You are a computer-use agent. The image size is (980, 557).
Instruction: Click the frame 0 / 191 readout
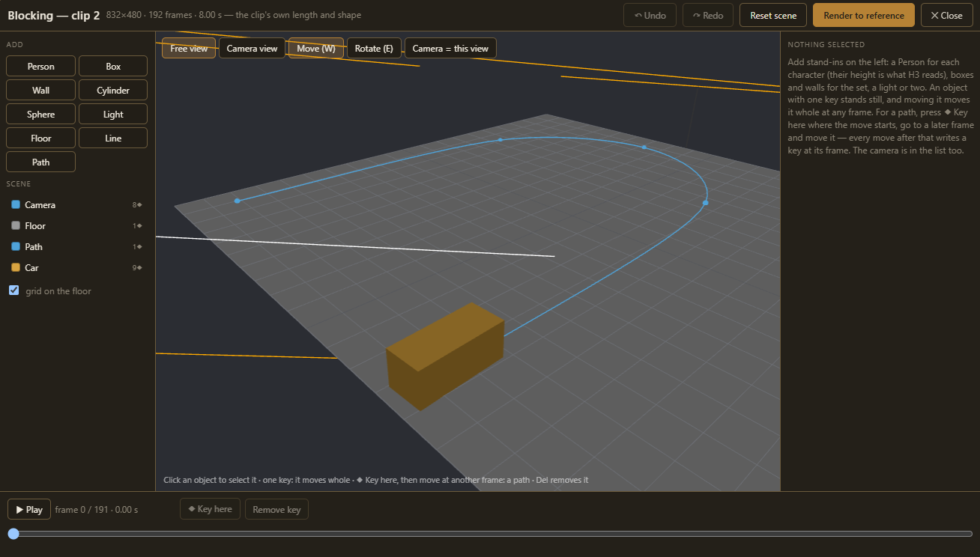point(97,509)
